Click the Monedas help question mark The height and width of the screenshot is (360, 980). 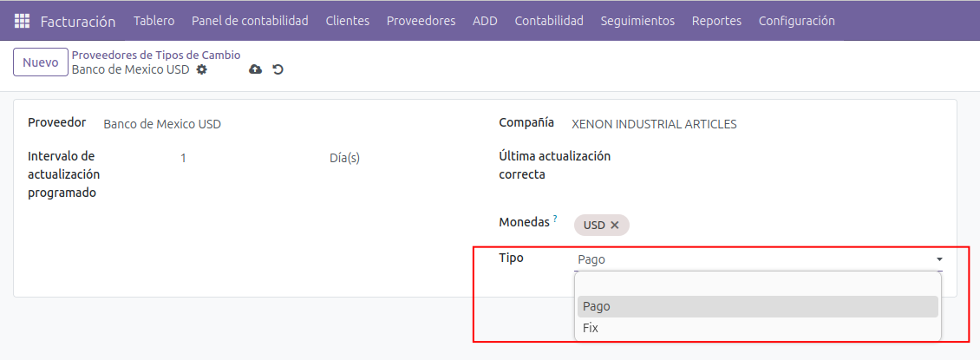click(x=555, y=219)
